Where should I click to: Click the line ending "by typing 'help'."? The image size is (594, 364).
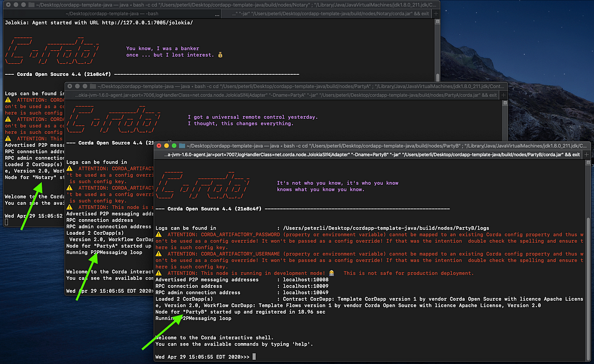pyautogui.click(x=234, y=344)
